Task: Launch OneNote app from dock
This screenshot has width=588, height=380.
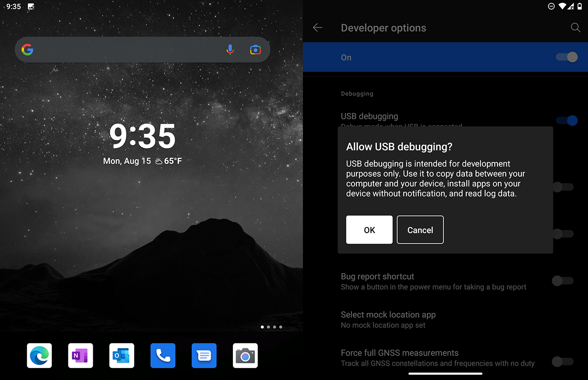Action: tap(80, 356)
